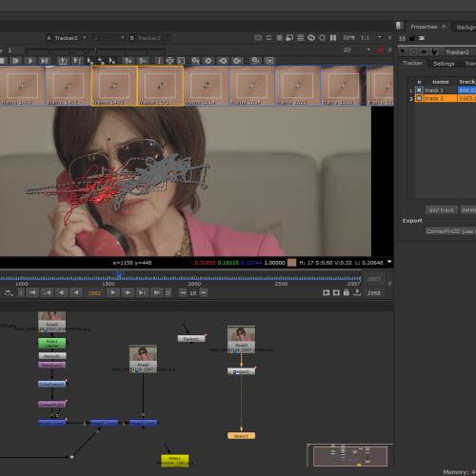Toggle pause on the viewer
Image resolution: width=476 pixels, height=476 pixels.
coord(333,38)
